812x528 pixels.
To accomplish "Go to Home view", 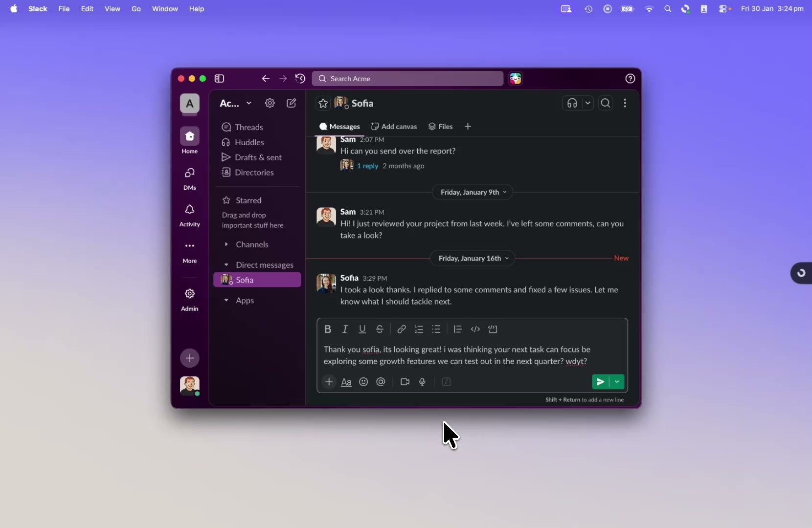I will [190, 141].
